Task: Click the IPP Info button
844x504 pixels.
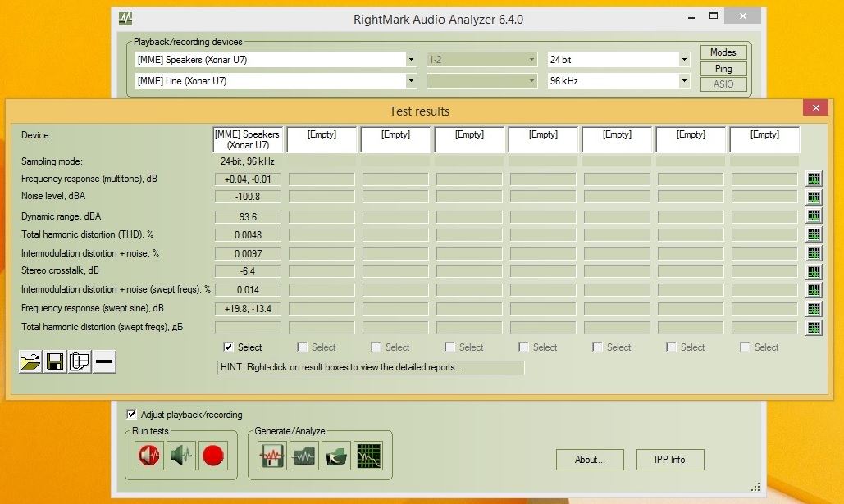Action: click(670, 460)
